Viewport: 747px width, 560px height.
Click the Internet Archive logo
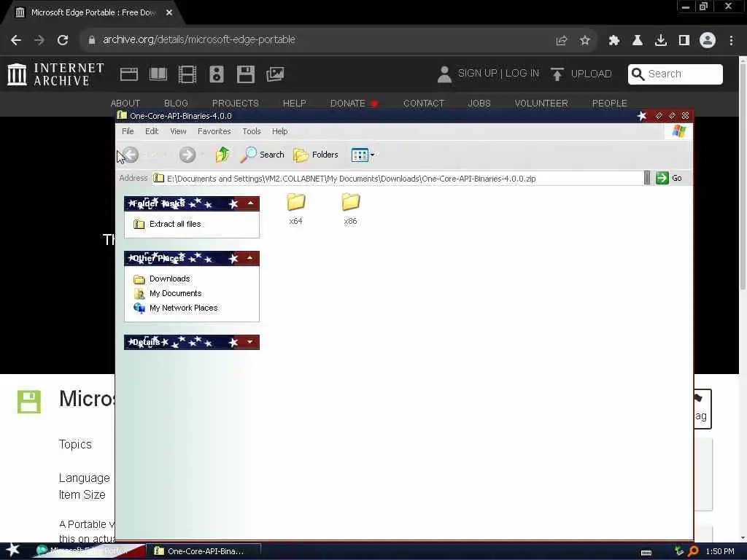[55, 74]
